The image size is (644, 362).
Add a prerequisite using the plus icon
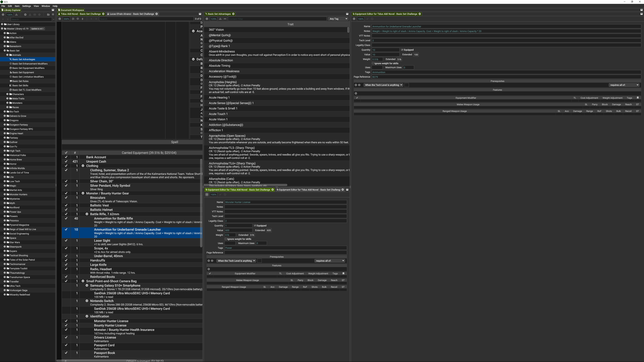(x=356, y=85)
